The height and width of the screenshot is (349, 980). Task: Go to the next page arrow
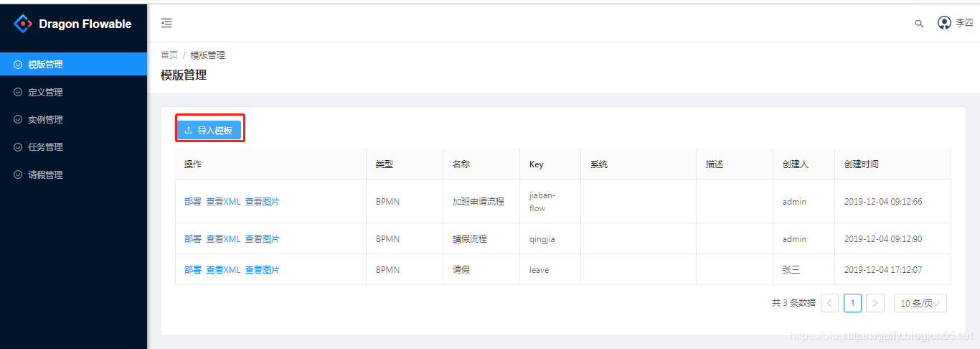(875, 303)
